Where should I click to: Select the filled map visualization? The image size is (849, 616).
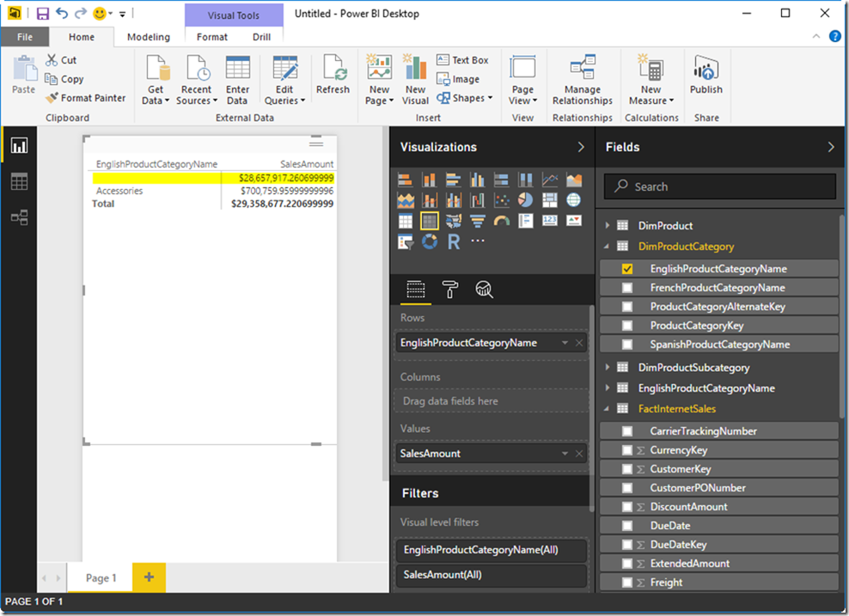pyautogui.click(x=453, y=221)
